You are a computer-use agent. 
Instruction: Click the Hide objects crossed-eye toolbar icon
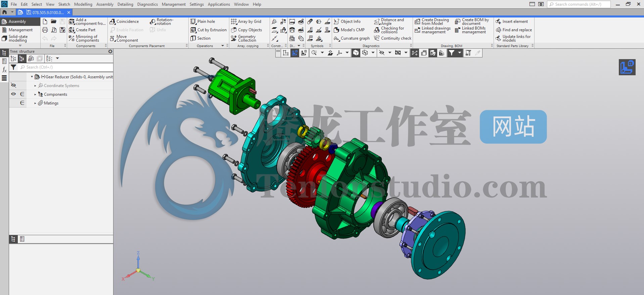pyautogui.click(x=382, y=53)
